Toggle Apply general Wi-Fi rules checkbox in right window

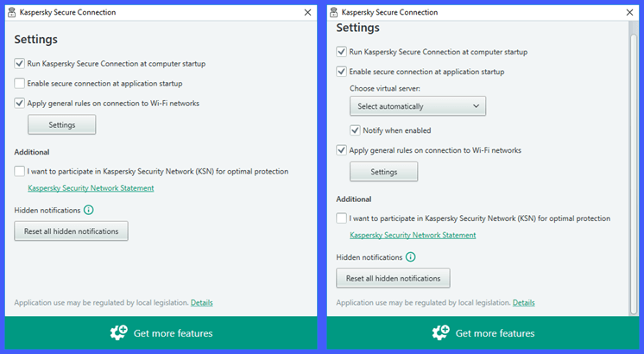(341, 150)
